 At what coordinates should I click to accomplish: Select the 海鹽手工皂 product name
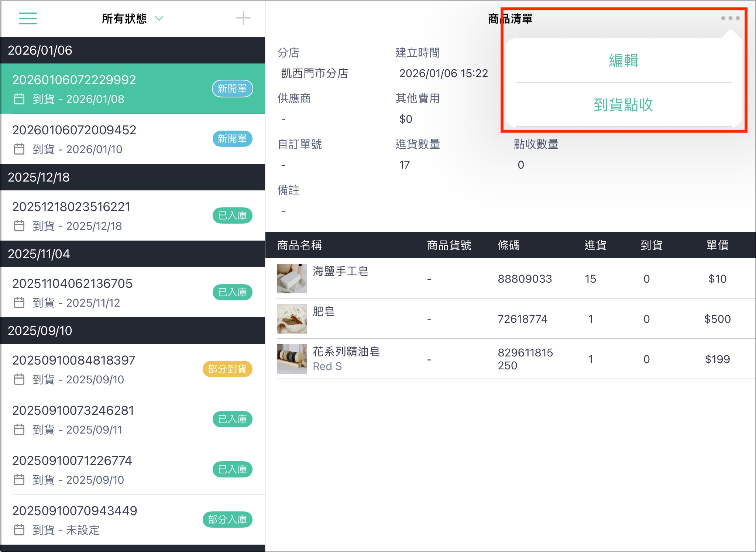point(340,271)
